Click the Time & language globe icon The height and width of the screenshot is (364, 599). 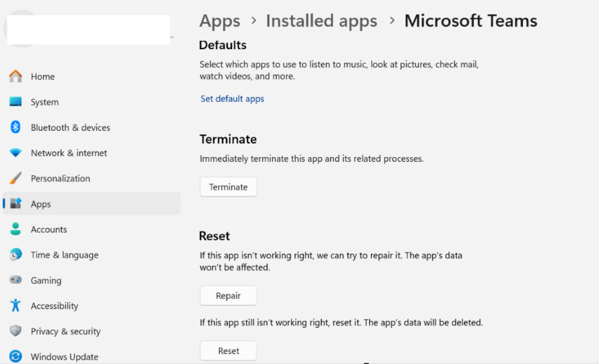pyautogui.click(x=16, y=255)
